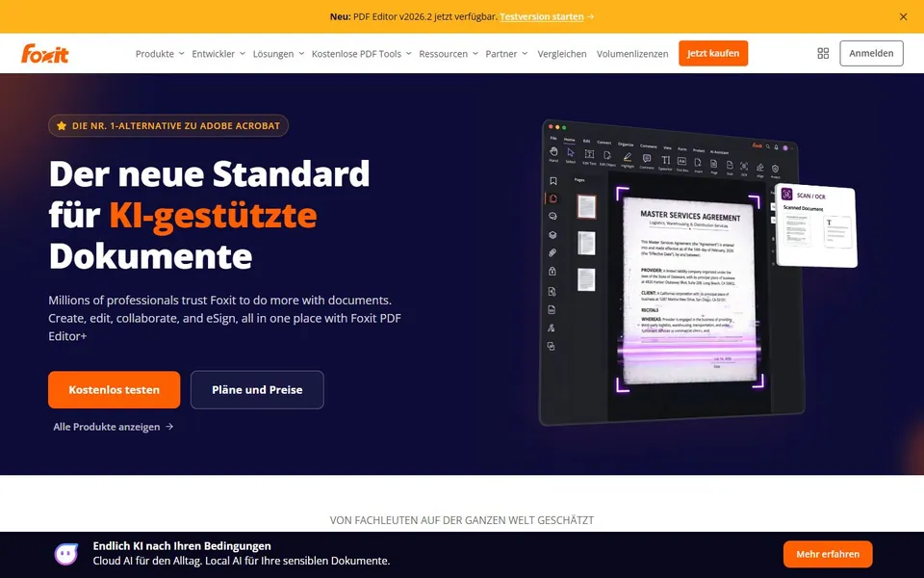The height and width of the screenshot is (578, 924).
Task: Close the yellow announcement banner
Action: (x=903, y=16)
